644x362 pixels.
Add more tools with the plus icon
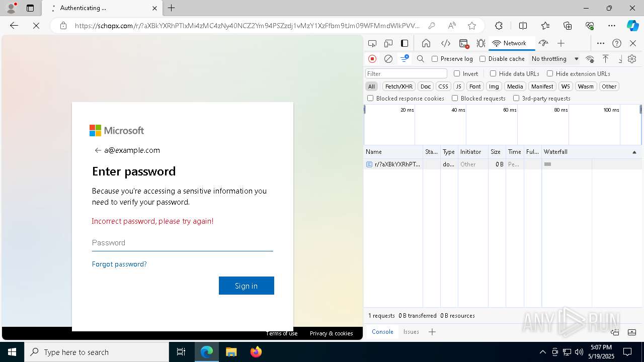coord(561,43)
